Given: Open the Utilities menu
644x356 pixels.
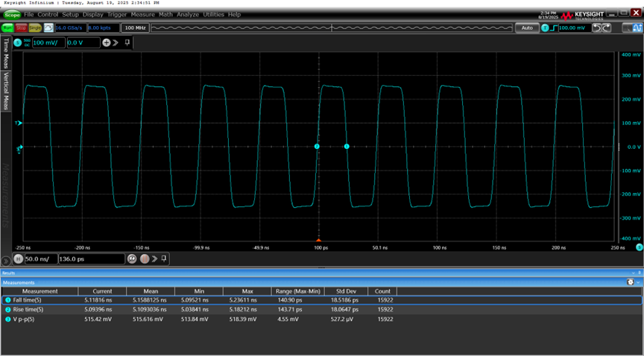Looking at the screenshot, I should tap(214, 14).
